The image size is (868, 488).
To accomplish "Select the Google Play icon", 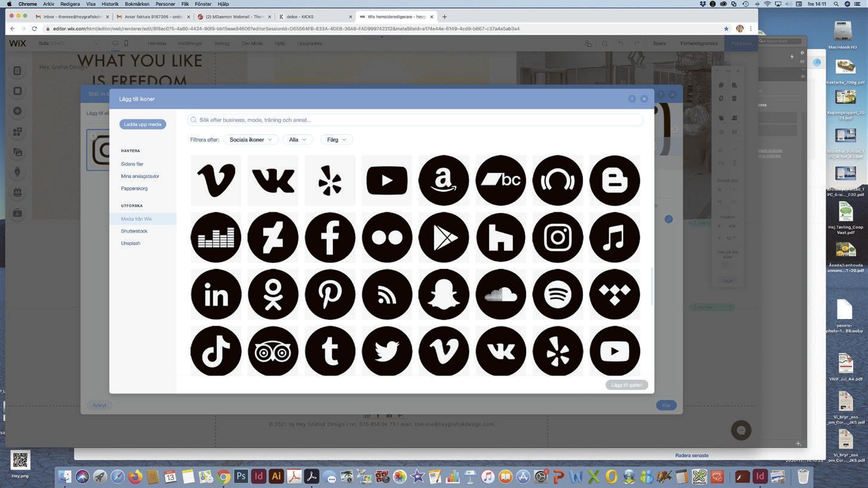I will pyautogui.click(x=444, y=237).
